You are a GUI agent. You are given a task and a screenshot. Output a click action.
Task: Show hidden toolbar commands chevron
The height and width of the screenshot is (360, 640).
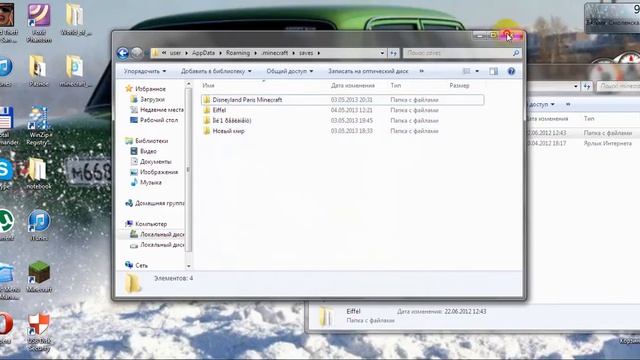click(x=422, y=71)
